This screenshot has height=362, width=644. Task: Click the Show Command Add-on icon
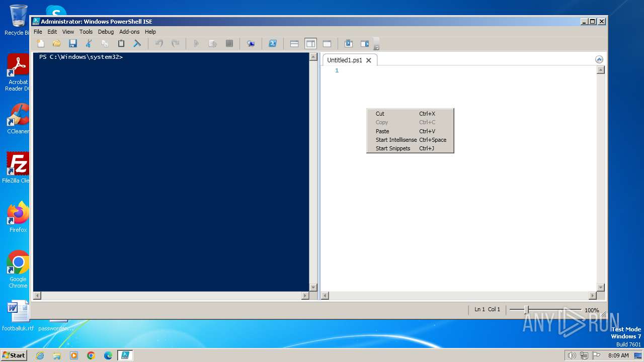(x=365, y=44)
